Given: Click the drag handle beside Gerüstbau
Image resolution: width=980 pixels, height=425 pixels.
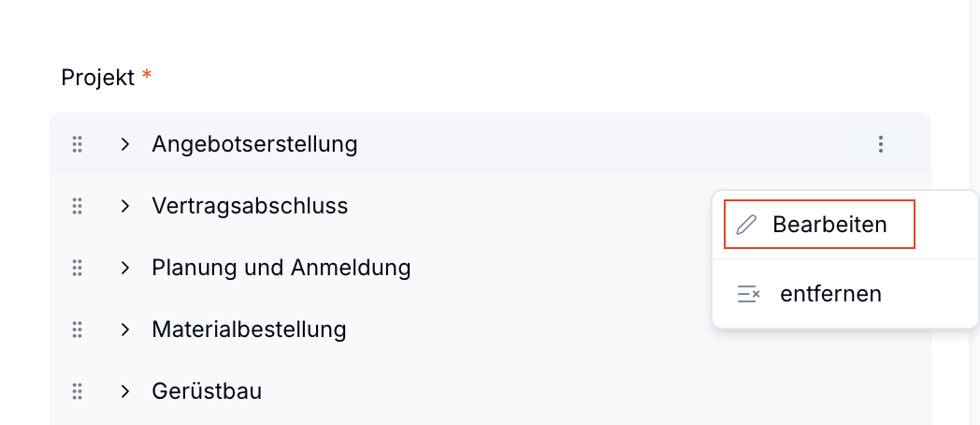Looking at the screenshot, I should click(78, 391).
